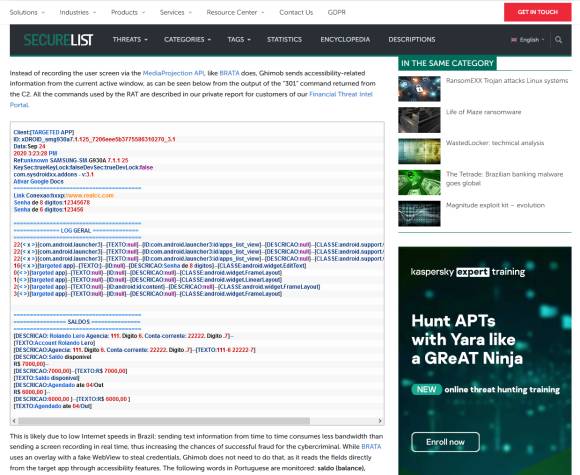Click the 'Senha de 6 digitos:123456' line
The image size is (580, 475).
48,209
